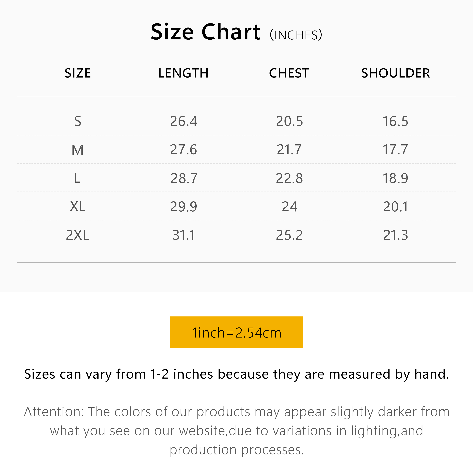473x476 pixels.
Task: Click the 26.4 length value for S
Action: (x=183, y=121)
